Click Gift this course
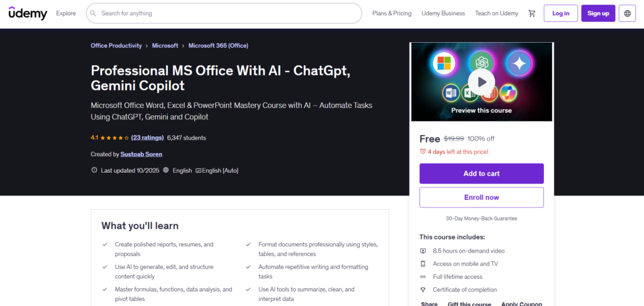This screenshot has height=306, width=644. (x=469, y=303)
